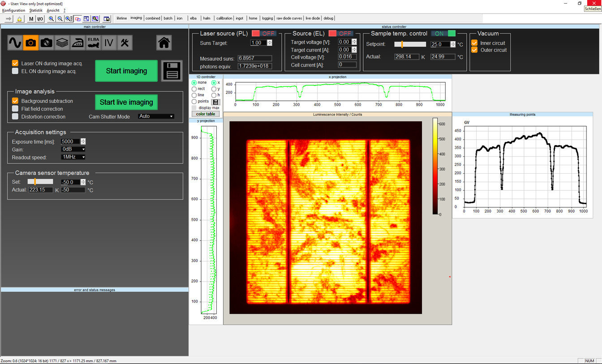Image resolution: width=602 pixels, height=364 pixels.
Task: Open the home screen via house icon
Action: pos(164,43)
